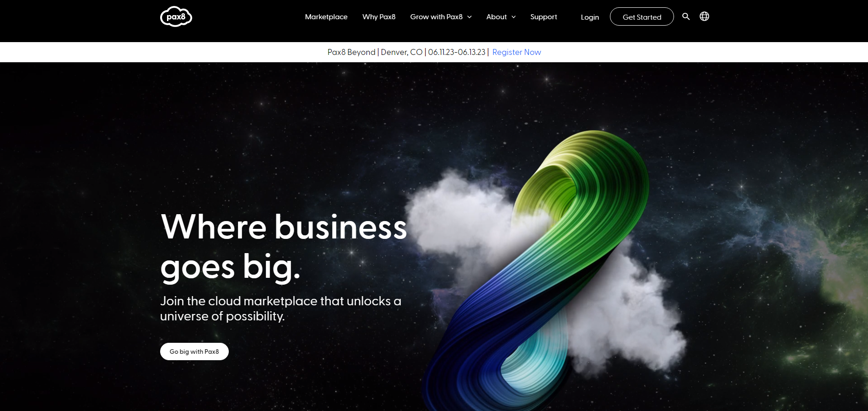Click the Get Started button
The height and width of the screenshot is (411, 868).
point(642,17)
